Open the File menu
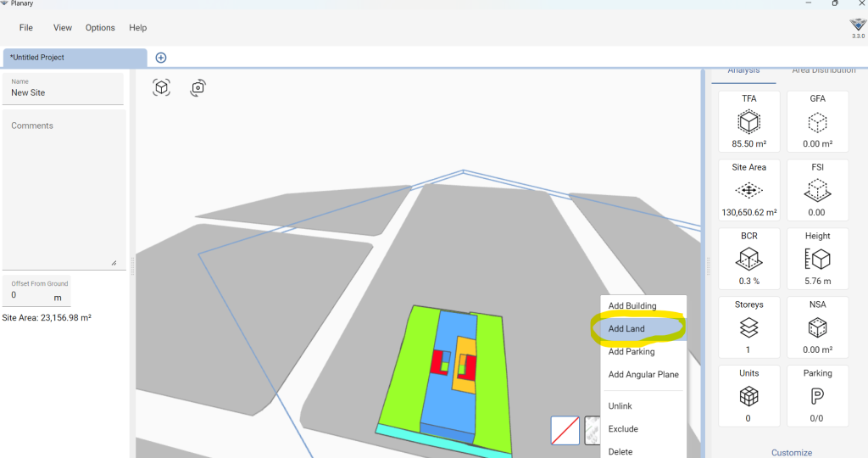 point(26,28)
